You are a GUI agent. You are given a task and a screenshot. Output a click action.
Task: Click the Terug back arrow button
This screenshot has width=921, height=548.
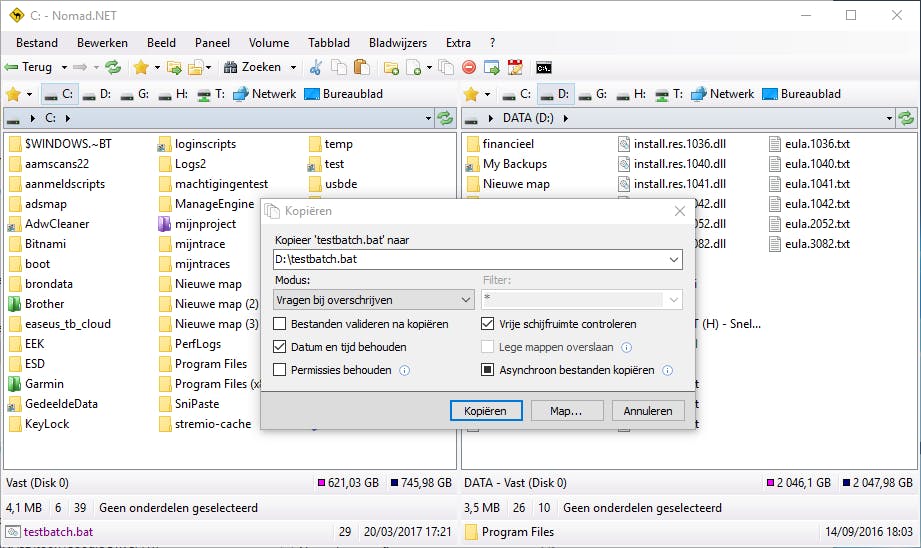tap(28, 67)
